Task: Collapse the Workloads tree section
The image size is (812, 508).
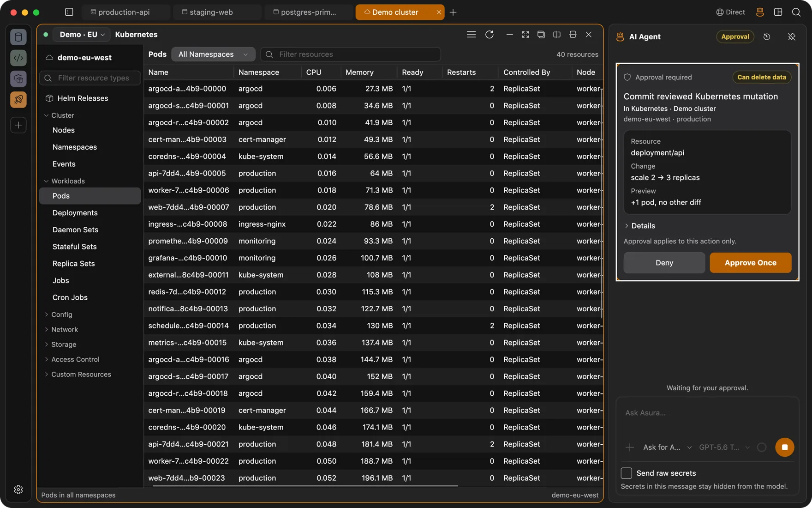Action: tap(64, 181)
